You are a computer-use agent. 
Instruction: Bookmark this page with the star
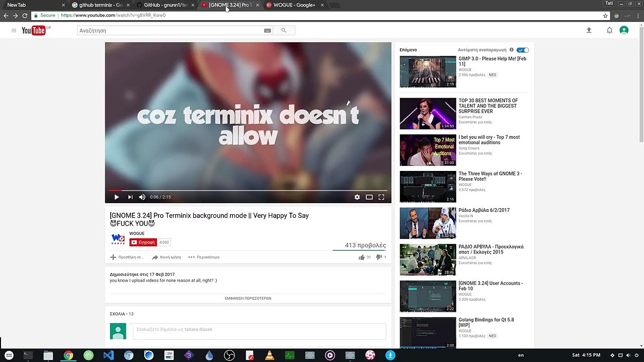click(605, 16)
